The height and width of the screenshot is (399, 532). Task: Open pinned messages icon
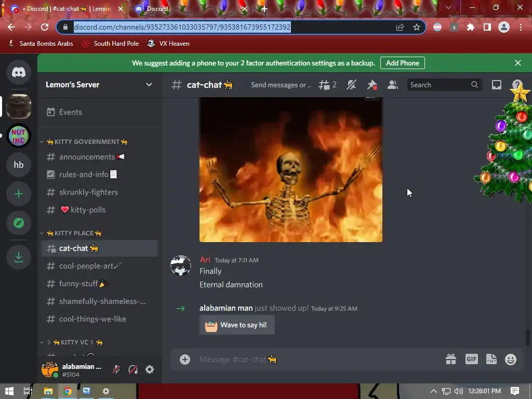(372, 85)
